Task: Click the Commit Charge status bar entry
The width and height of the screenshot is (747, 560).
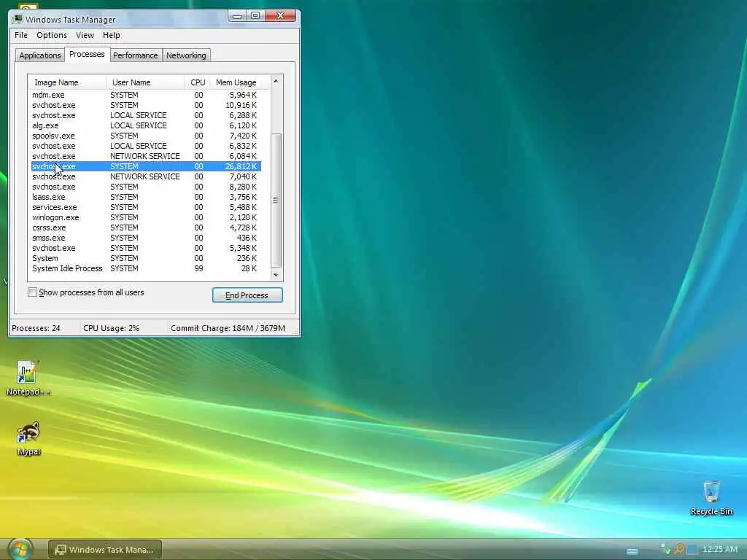Action: 228,328
